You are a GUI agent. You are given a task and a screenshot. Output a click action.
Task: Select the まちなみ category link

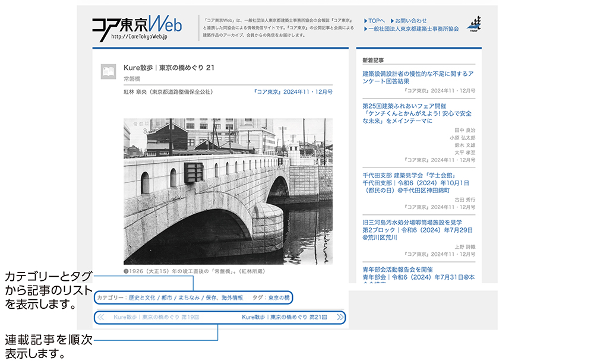pyautogui.click(x=190, y=297)
